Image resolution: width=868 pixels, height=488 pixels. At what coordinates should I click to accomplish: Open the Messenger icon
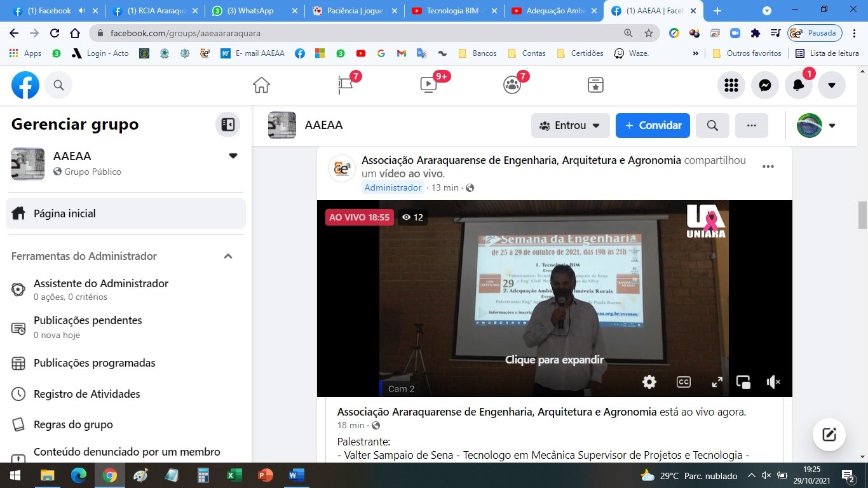[765, 85]
